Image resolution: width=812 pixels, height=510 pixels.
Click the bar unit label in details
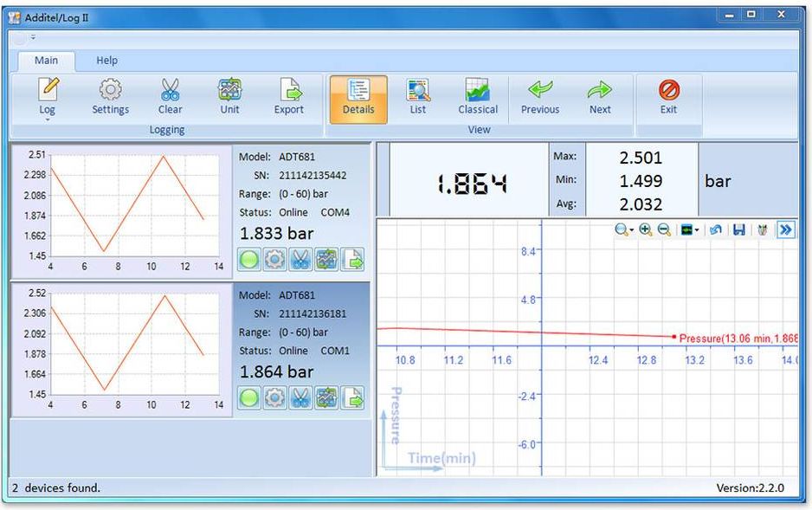pyautogui.click(x=718, y=181)
